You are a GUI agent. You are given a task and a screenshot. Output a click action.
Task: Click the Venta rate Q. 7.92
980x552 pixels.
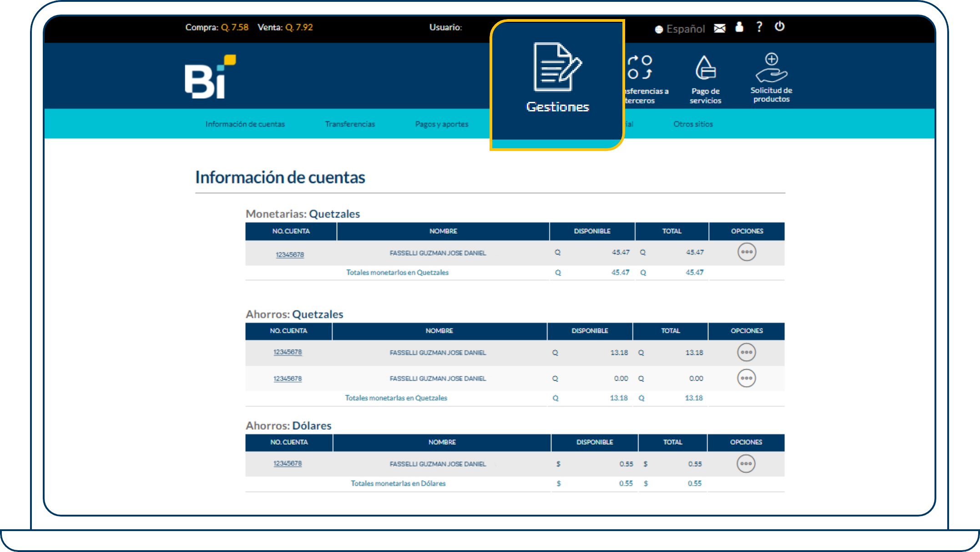(x=299, y=27)
